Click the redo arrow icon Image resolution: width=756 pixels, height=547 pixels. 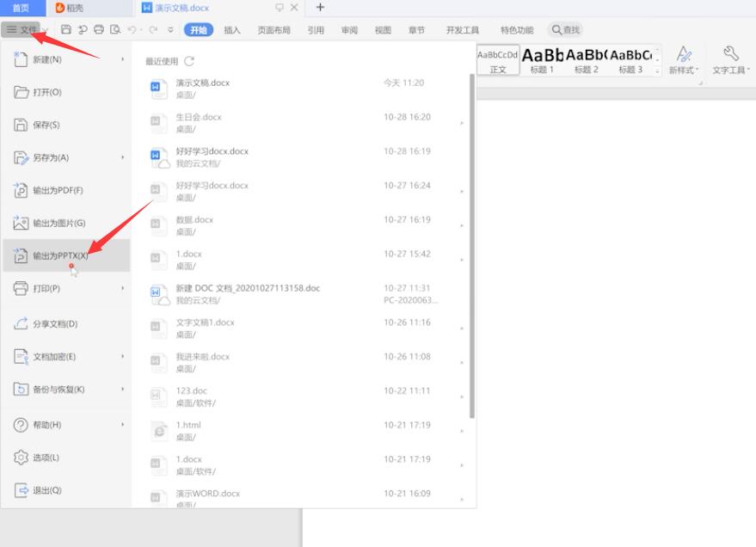click(x=153, y=30)
